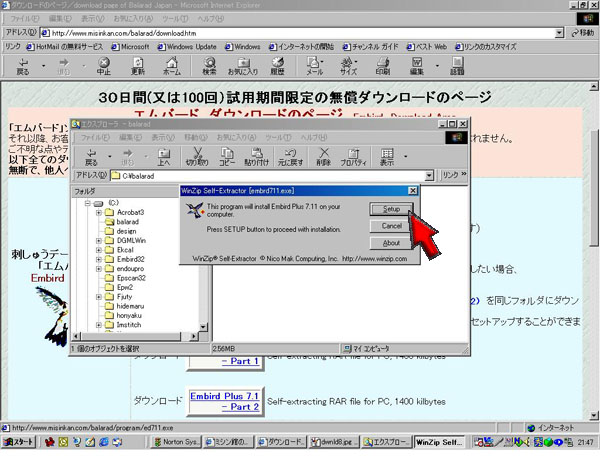
Task: Click the Search icon in Internet Explorer toolbar
Action: pyautogui.click(x=209, y=66)
